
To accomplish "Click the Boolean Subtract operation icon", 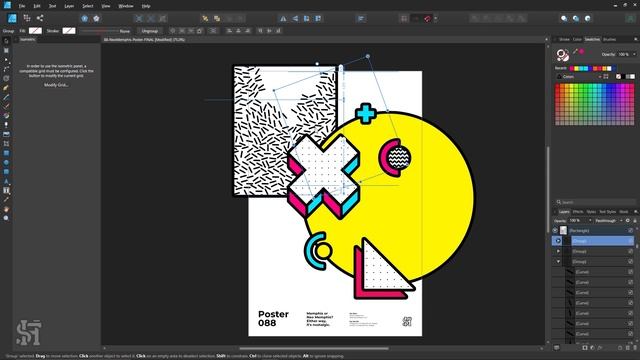I will pos(487,18).
